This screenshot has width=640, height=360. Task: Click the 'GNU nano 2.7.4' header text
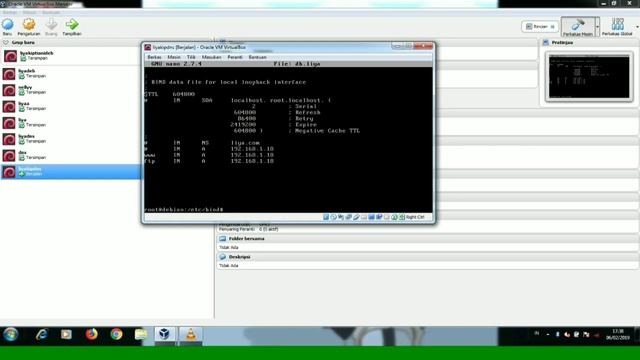[x=176, y=64]
